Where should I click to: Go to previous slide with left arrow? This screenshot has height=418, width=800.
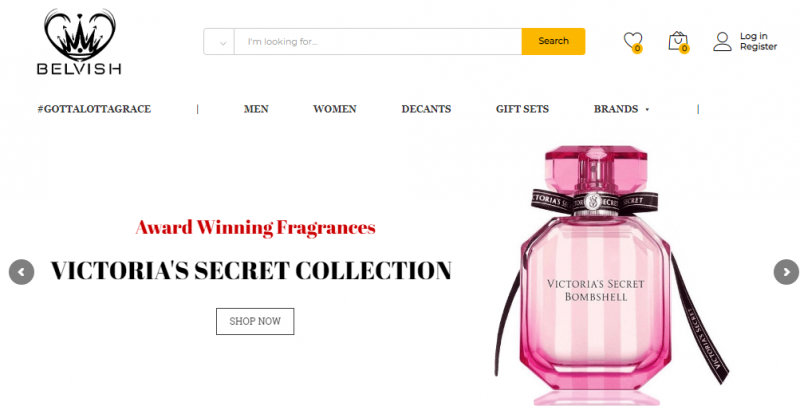21,272
